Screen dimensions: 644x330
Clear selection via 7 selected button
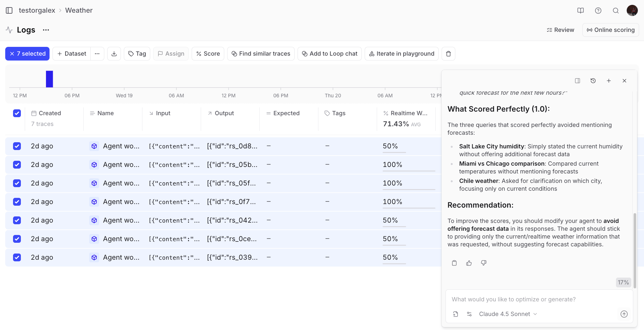pyautogui.click(x=27, y=54)
